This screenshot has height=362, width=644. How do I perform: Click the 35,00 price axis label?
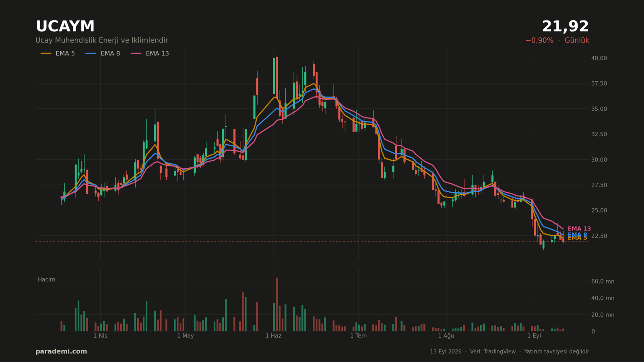coord(599,109)
